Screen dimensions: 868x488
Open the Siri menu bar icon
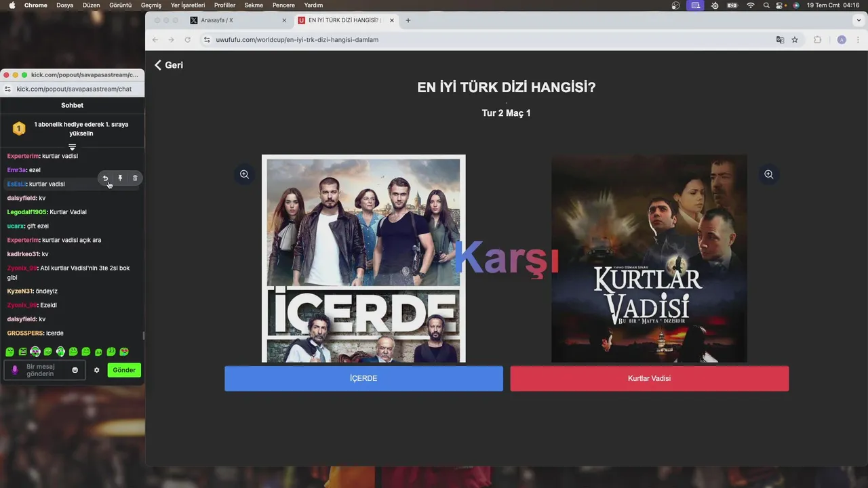pos(796,5)
